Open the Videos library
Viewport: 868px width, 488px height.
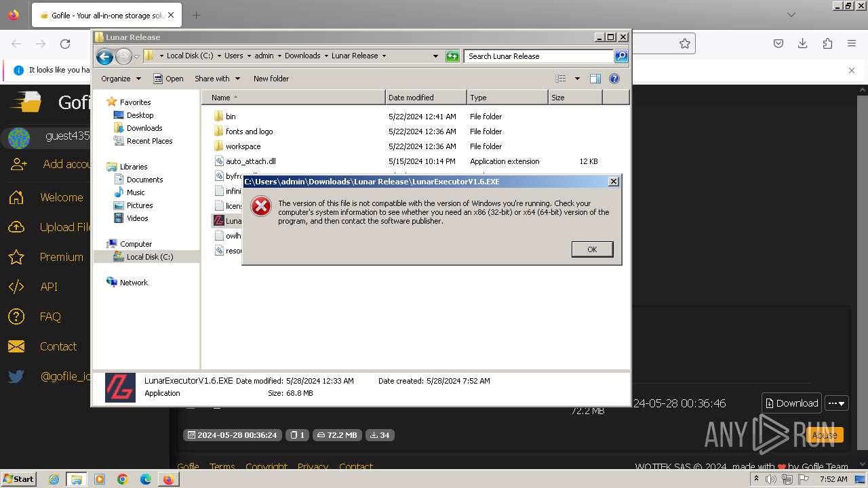pyautogui.click(x=137, y=218)
